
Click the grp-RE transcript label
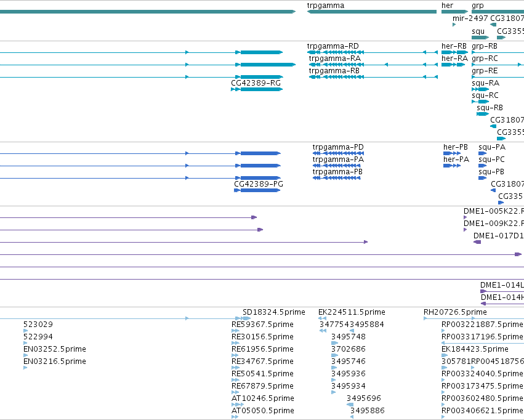[485, 71]
